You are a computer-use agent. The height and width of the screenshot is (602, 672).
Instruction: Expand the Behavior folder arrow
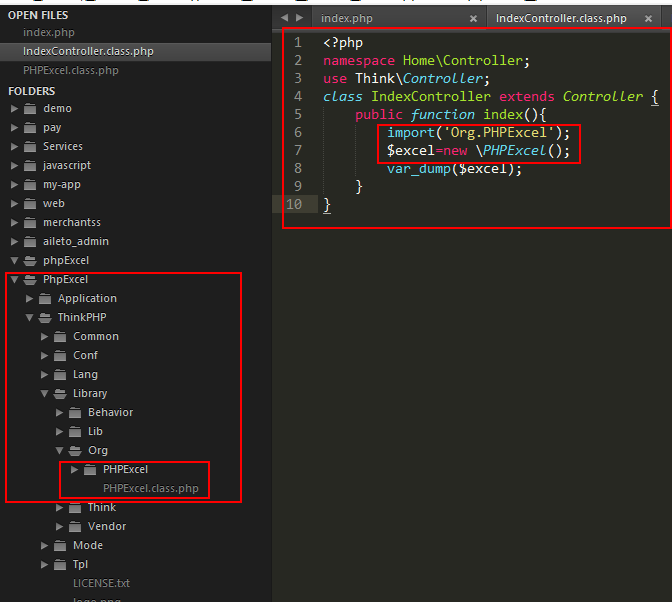pos(59,413)
